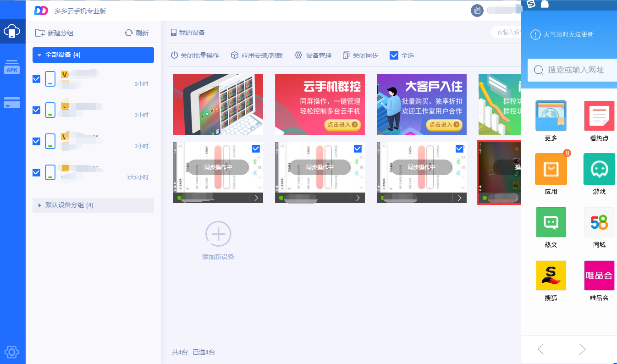Open the 搜狐 app icon
617x364 pixels.
(x=551, y=276)
